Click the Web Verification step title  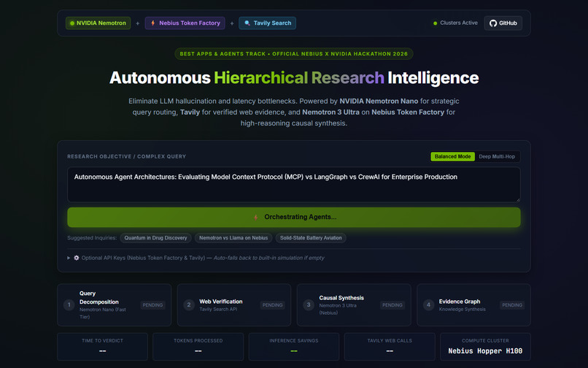coord(221,302)
